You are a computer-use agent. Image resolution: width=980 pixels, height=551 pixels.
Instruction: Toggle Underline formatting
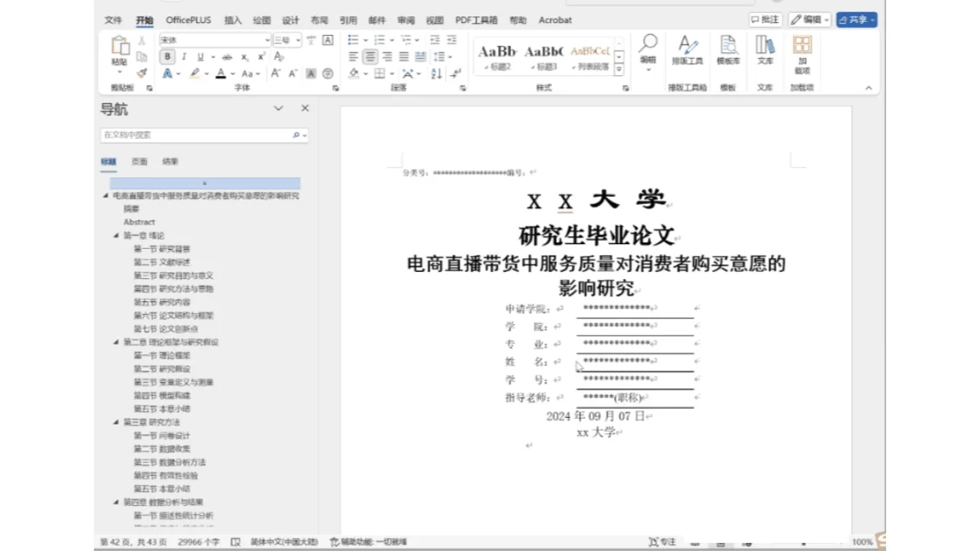point(200,57)
